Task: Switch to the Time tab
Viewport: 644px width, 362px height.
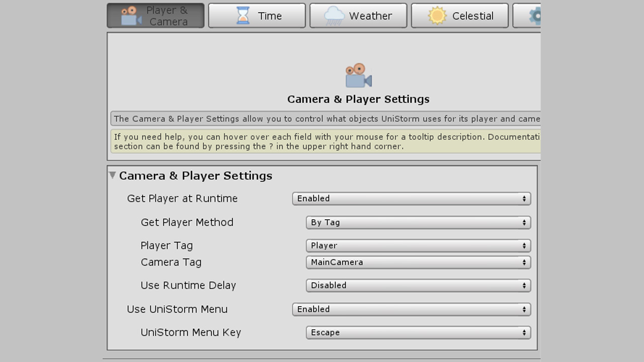Action: (257, 16)
